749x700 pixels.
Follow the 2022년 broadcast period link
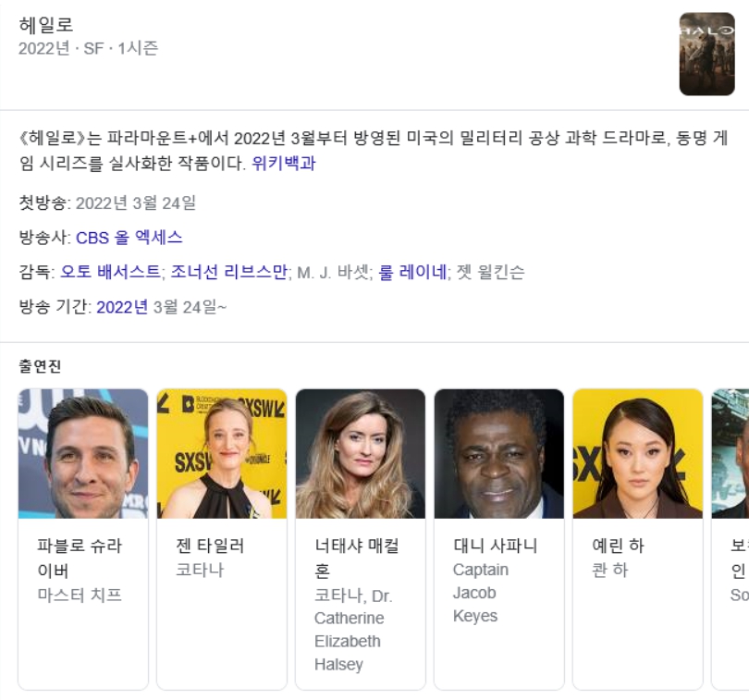[x=122, y=307]
